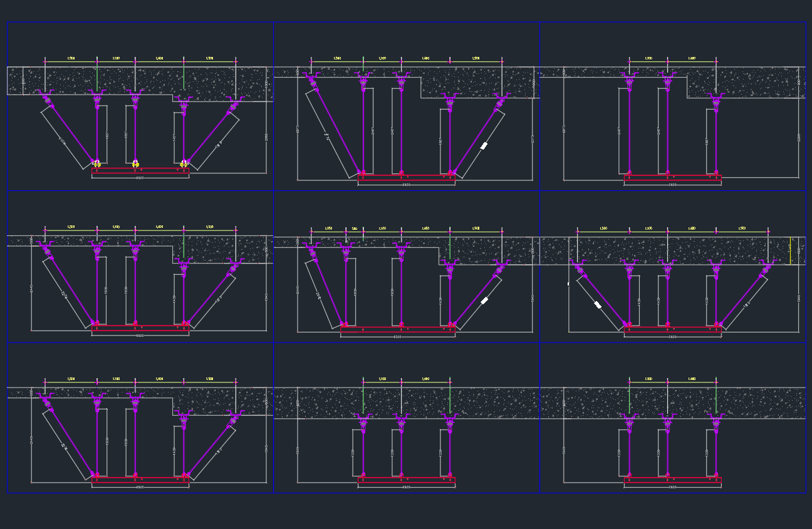The width and height of the screenshot is (812, 529).
Task: Select the red beam rectangle in top-left section
Action: pyautogui.click(x=140, y=170)
